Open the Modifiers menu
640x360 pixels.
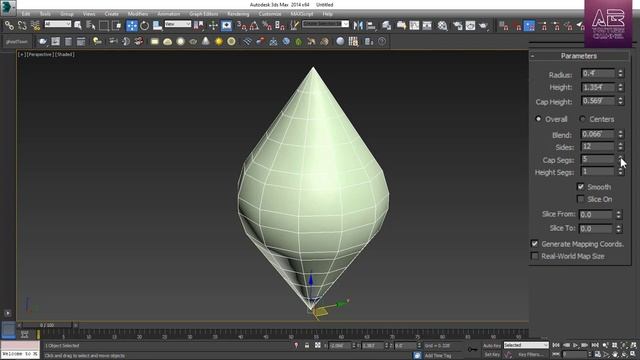click(138, 14)
